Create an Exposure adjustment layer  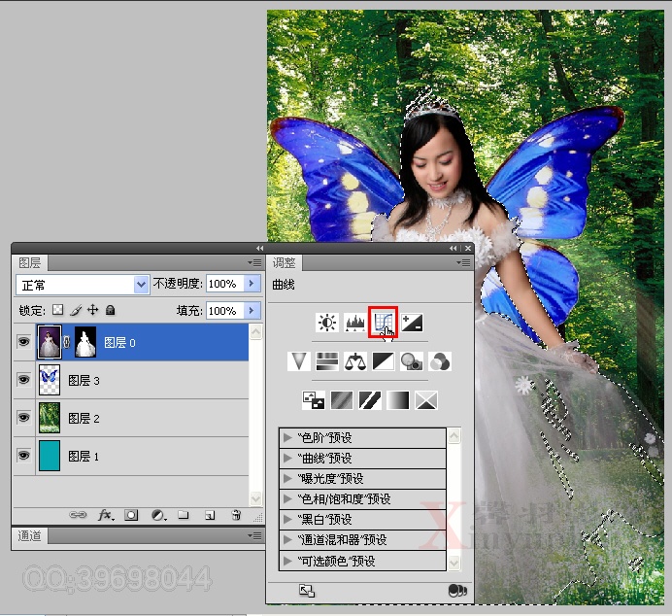click(412, 323)
